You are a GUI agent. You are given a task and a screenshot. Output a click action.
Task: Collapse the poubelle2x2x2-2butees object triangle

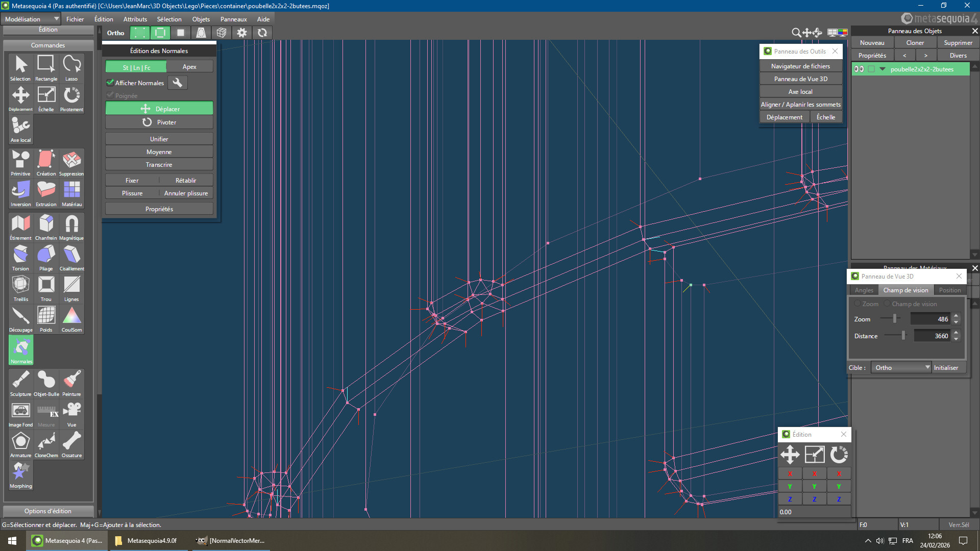[883, 69]
